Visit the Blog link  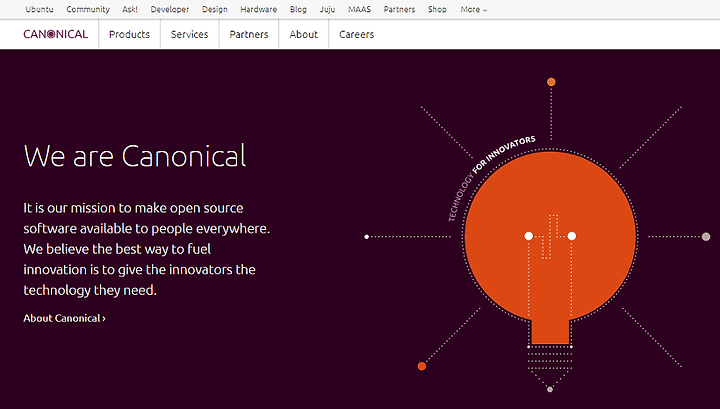298,9
